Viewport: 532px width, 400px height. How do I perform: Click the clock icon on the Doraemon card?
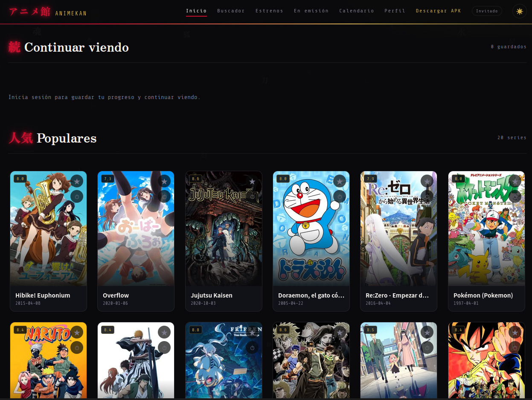point(340,196)
